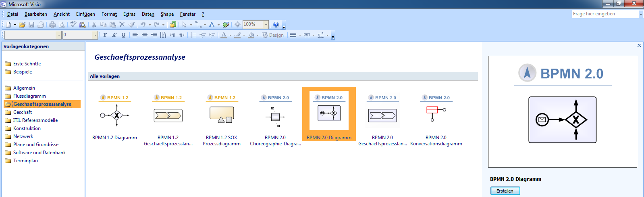Screen dimensions: 644x197
Task: Click the Delete X icon
Action: click(x=122, y=25)
